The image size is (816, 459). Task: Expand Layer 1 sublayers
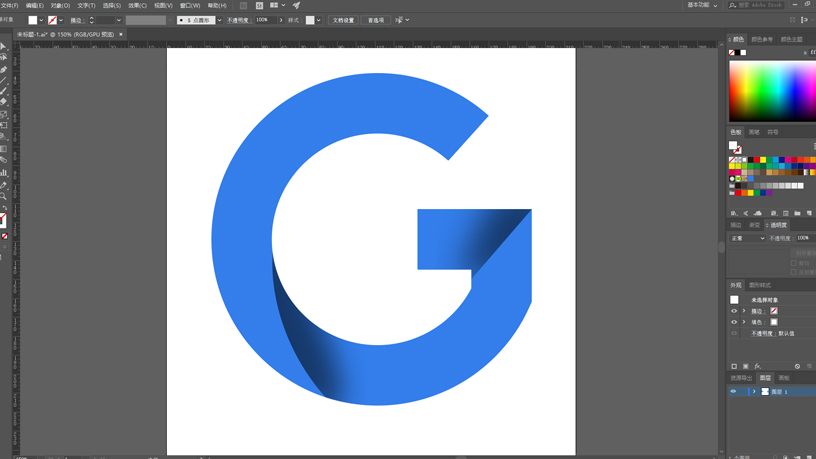tap(754, 391)
